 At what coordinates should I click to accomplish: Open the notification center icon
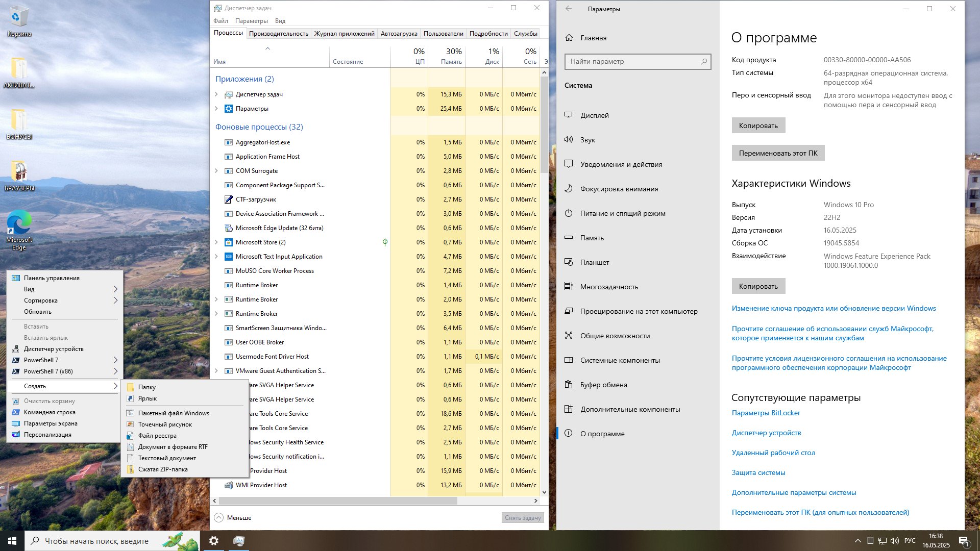coord(964,541)
